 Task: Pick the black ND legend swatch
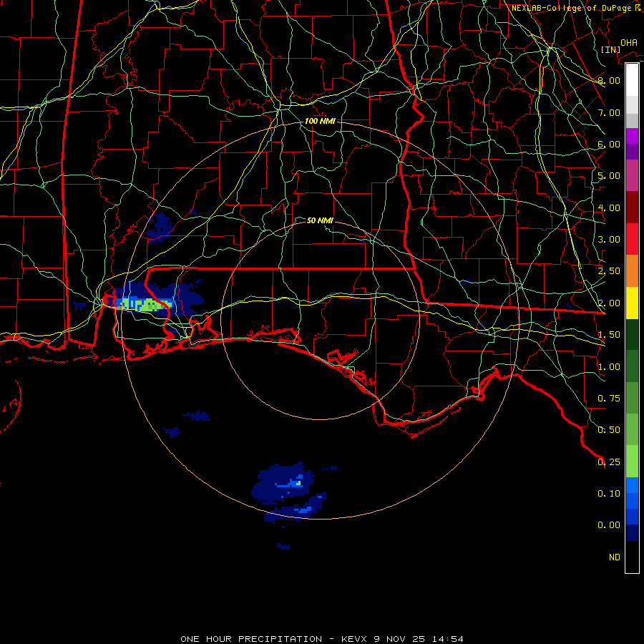click(632, 557)
